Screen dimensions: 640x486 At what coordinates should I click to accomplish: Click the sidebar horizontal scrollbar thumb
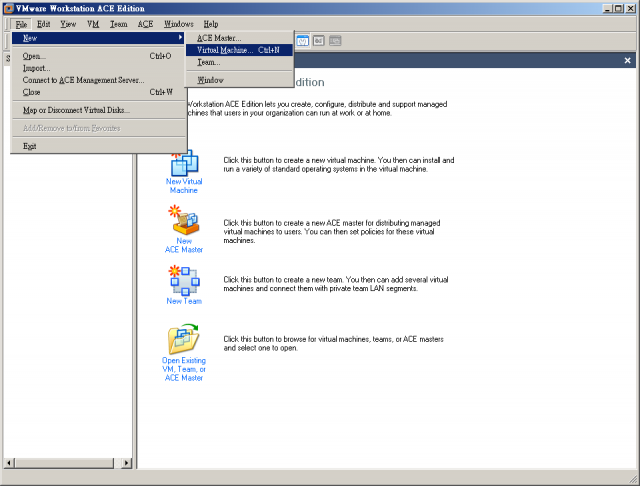pyautogui.click(x=64, y=463)
